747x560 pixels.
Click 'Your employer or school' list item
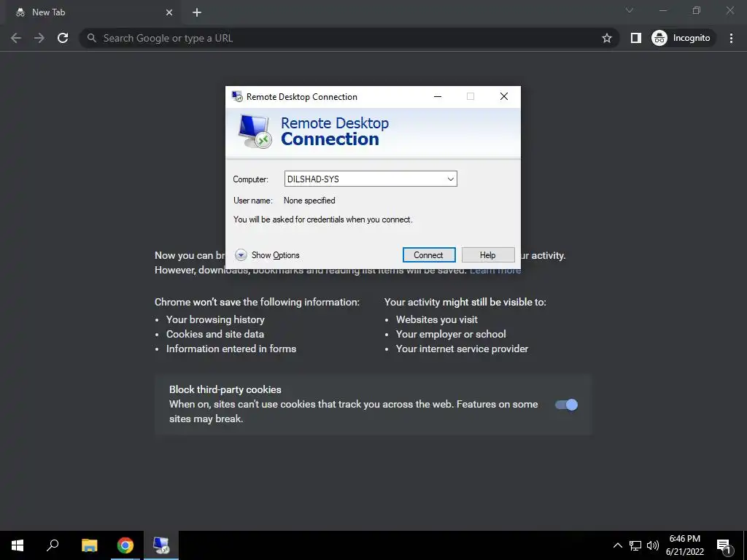(x=451, y=334)
